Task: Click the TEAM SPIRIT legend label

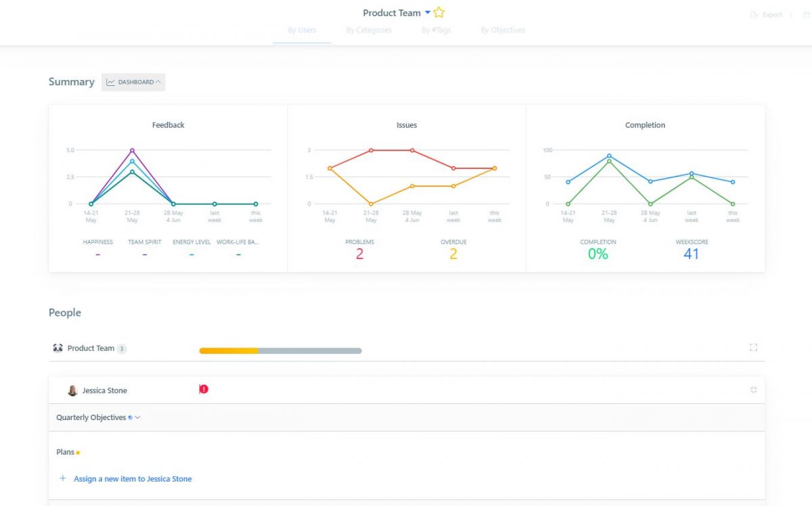Action: (144, 241)
